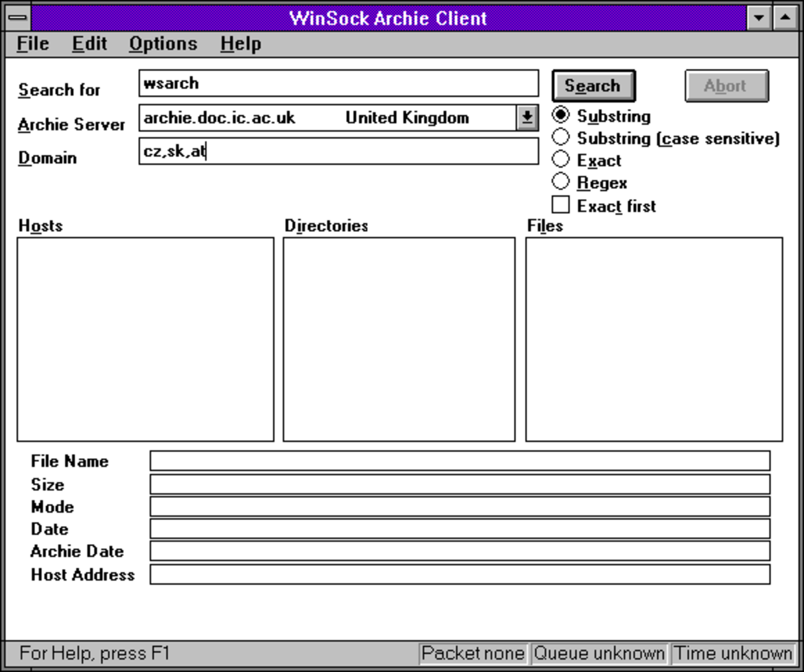This screenshot has height=672, width=804.
Task: Click inside the Files list box
Action: tap(654, 339)
